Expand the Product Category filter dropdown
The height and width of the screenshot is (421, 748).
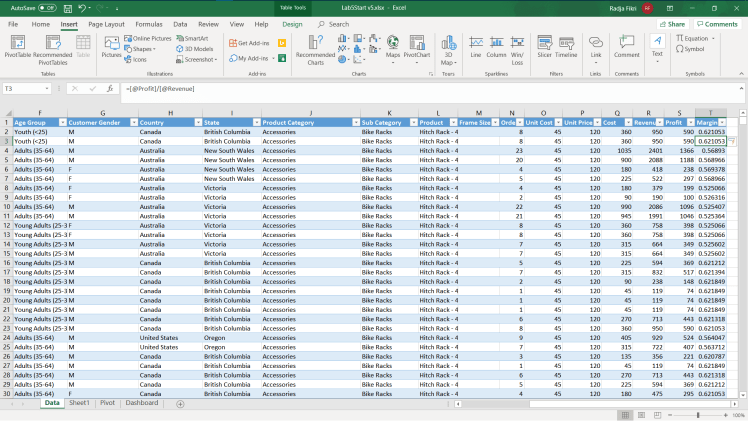tap(354, 121)
